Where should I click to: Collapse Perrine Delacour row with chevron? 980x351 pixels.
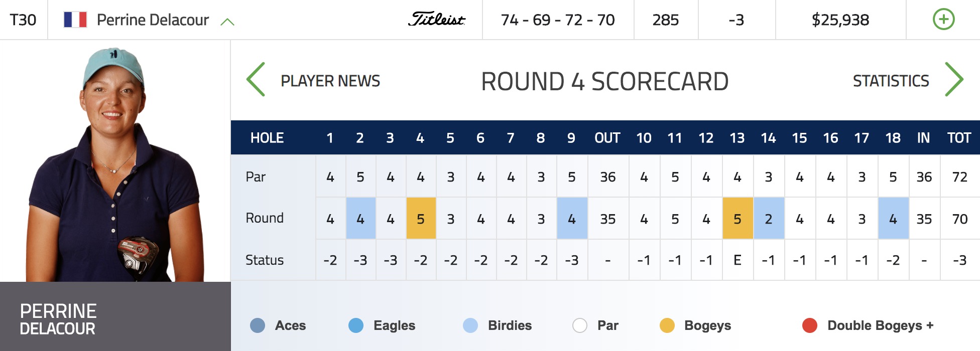pyautogui.click(x=227, y=22)
